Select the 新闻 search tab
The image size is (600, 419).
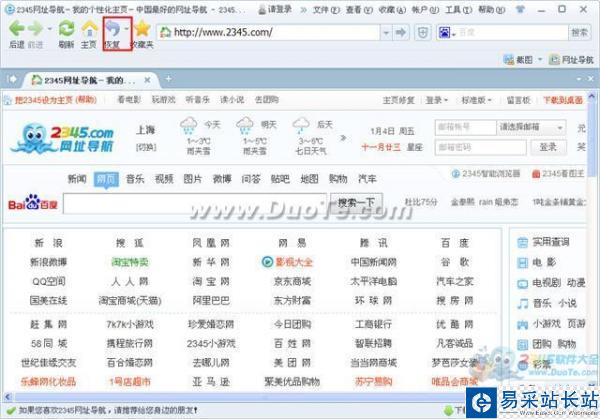pyautogui.click(x=77, y=179)
